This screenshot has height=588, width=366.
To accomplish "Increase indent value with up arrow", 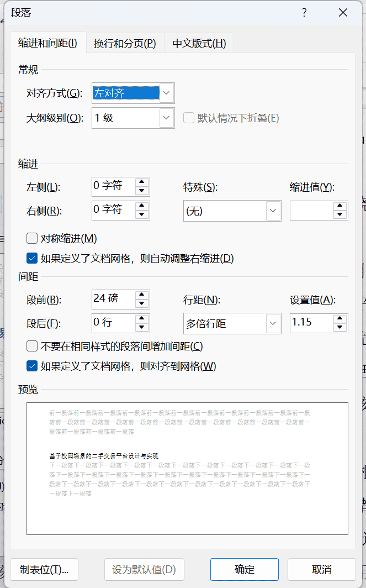I will 340,206.
